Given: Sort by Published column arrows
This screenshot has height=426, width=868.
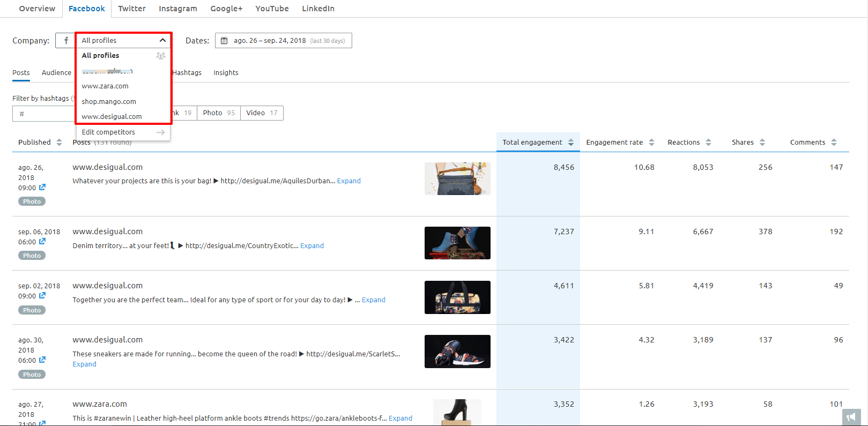Looking at the screenshot, I should point(59,143).
